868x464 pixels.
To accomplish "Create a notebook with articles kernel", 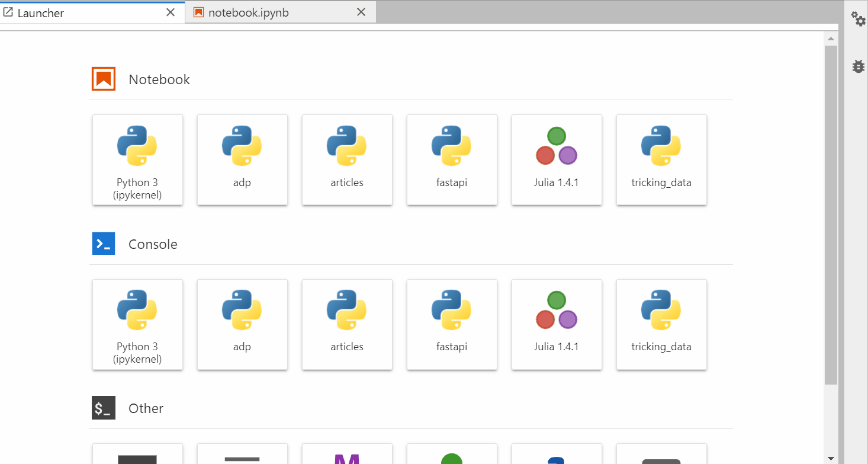I will 347,160.
